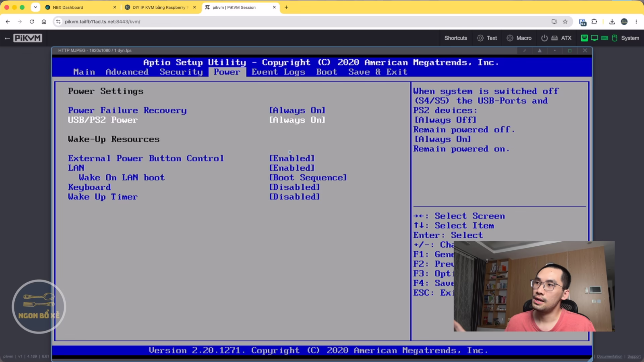View site information icon in address bar
644x362 pixels.
point(58,21)
